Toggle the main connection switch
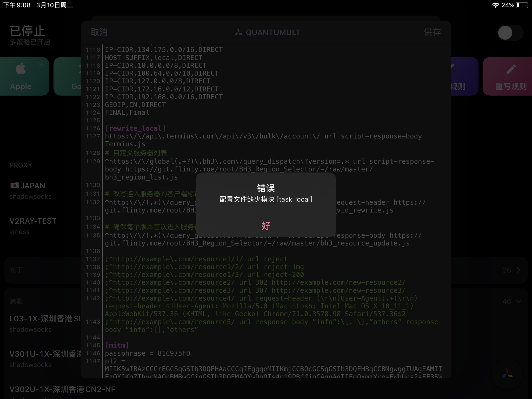 [510, 33]
